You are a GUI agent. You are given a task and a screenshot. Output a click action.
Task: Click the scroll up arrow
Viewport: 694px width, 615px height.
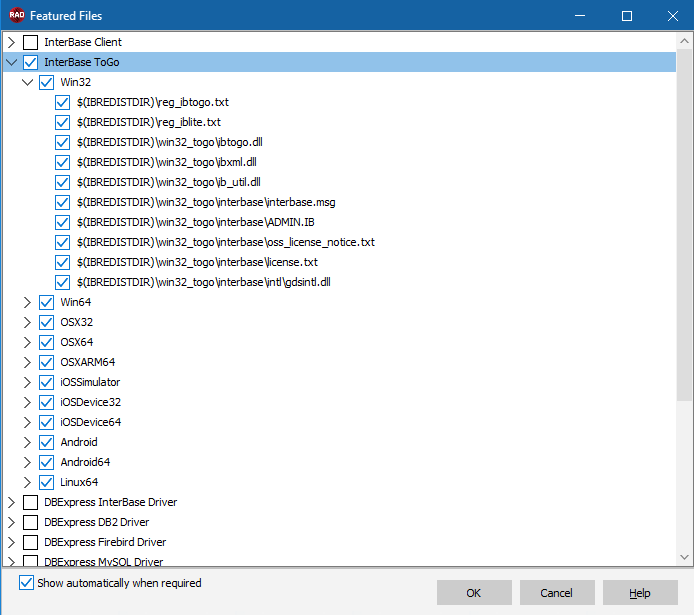coord(684,41)
